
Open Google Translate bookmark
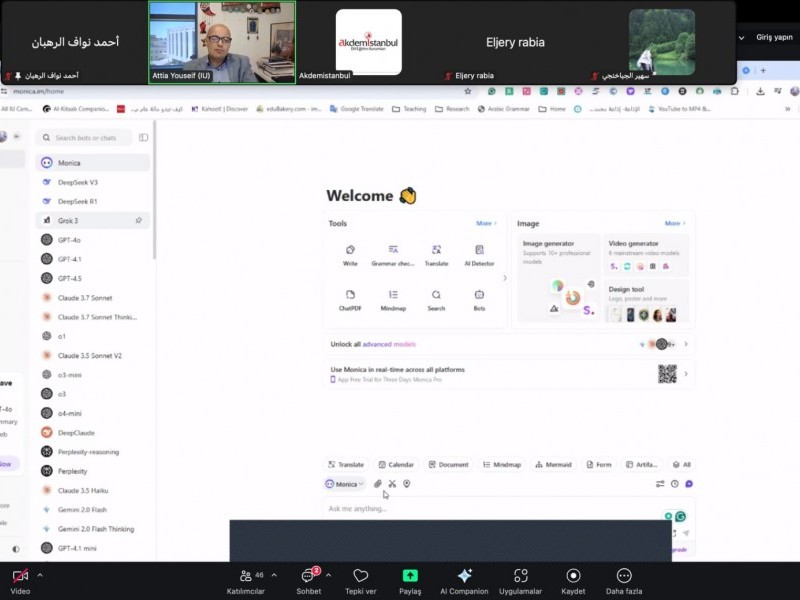[x=356, y=109]
